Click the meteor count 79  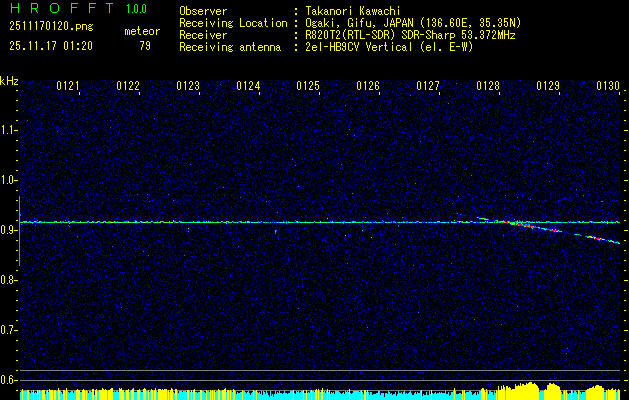[145, 46]
